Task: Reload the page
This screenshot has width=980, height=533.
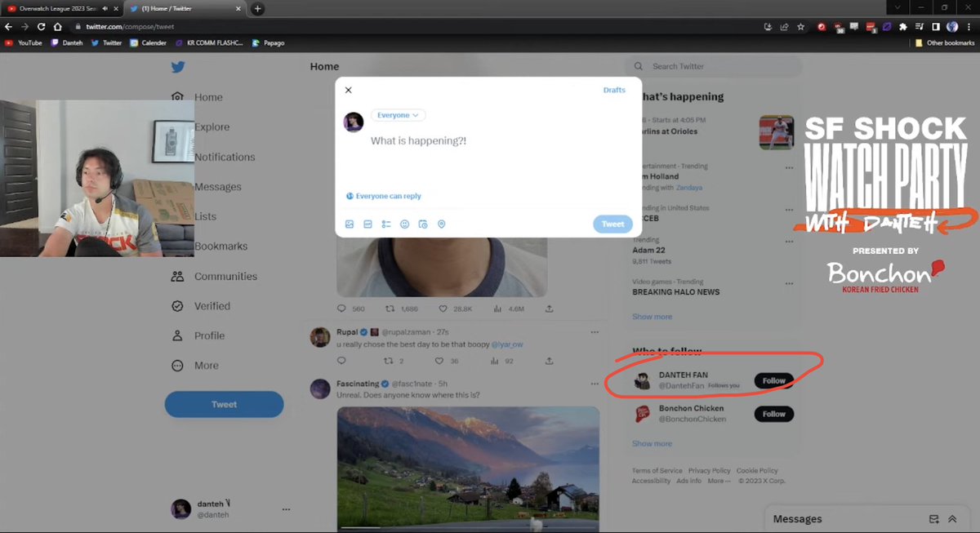Action: click(41, 27)
